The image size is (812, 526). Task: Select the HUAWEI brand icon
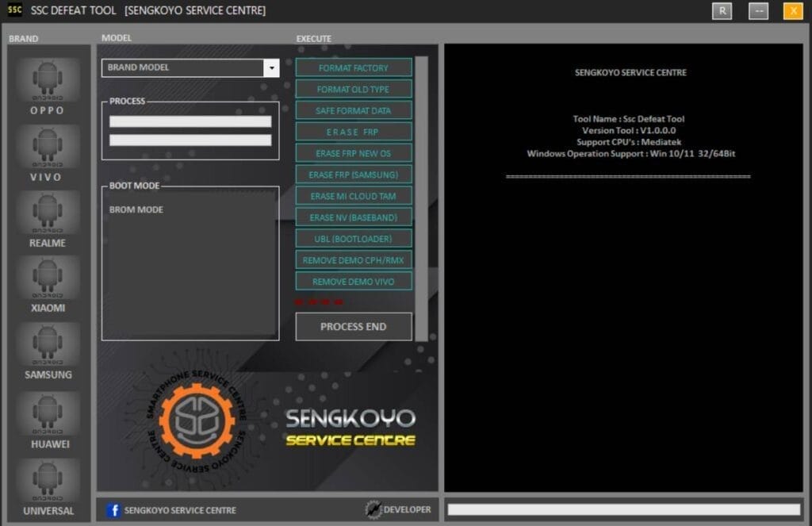coord(48,415)
